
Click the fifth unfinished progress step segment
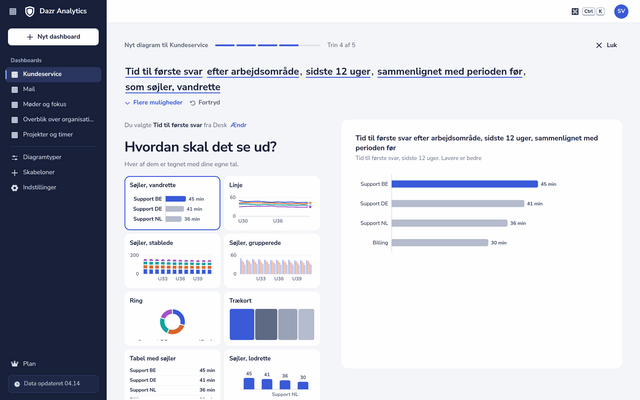pyautogui.click(x=310, y=45)
